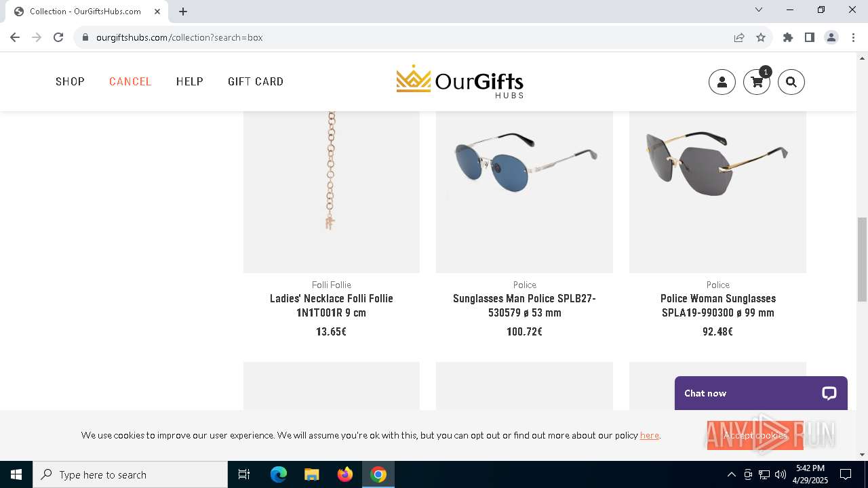Click the share page icon in address bar
This screenshot has width=868, height=488.
click(x=739, y=37)
